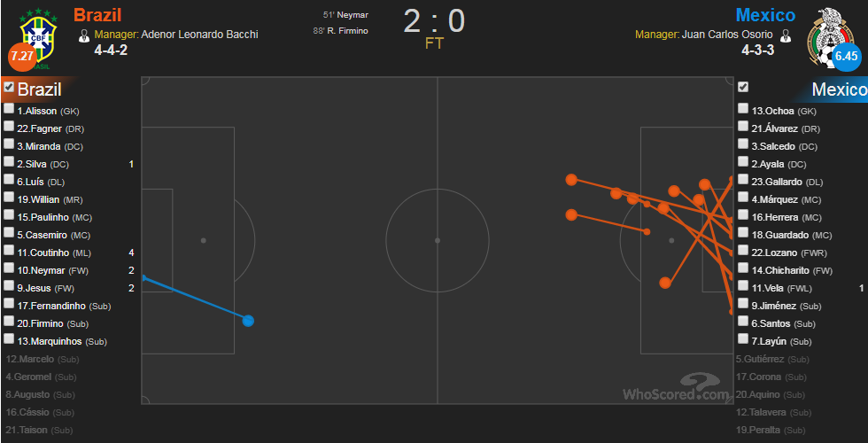
Task: Click the pitch center spot
Action: pyautogui.click(x=438, y=240)
